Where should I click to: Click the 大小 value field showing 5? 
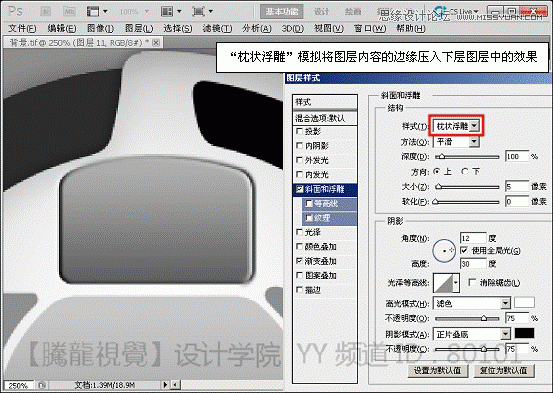(x=517, y=186)
